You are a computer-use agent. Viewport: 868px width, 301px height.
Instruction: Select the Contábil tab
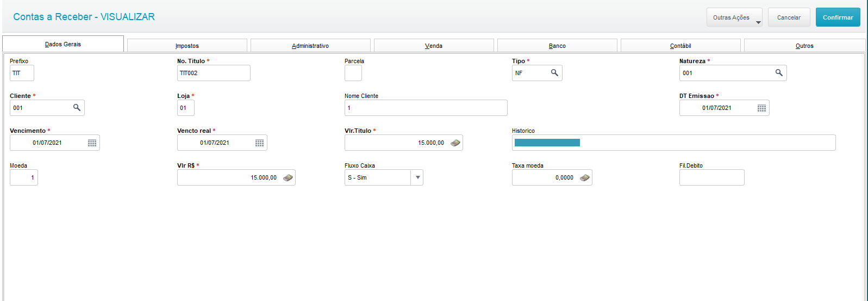tap(680, 46)
